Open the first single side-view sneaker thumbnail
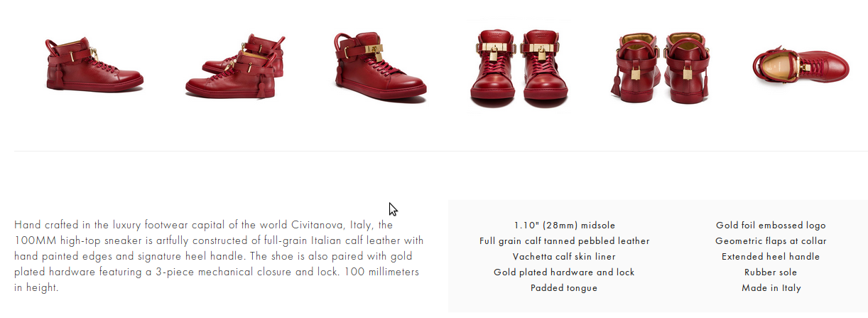 click(x=94, y=65)
